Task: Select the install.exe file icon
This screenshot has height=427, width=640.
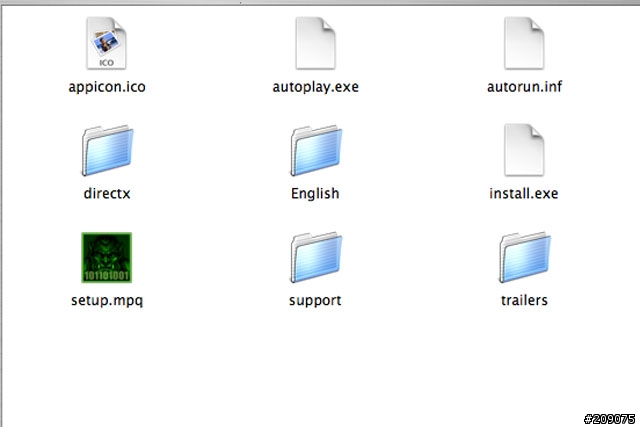Action: coord(524,150)
